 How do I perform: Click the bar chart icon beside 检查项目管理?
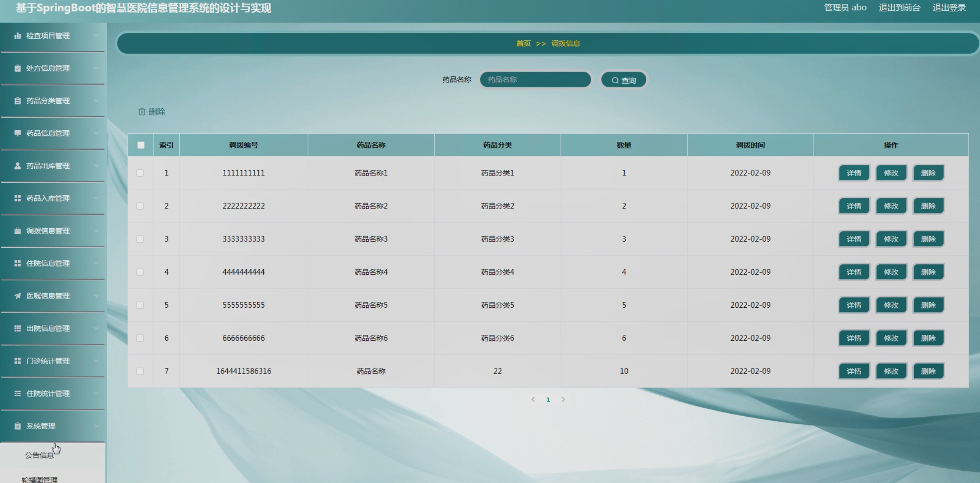(x=17, y=36)
